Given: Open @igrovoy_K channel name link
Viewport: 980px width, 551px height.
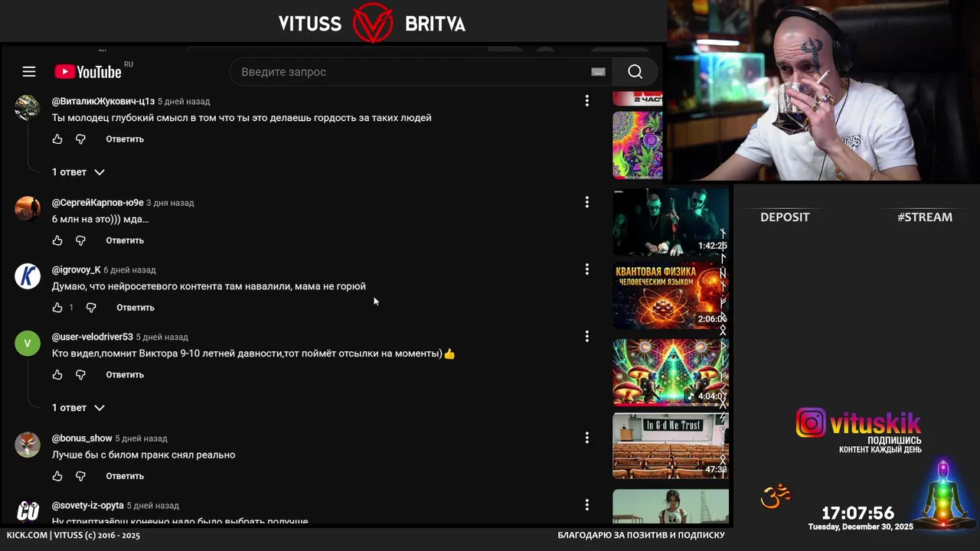Looking at the screenshot, I should pos(77,270).
